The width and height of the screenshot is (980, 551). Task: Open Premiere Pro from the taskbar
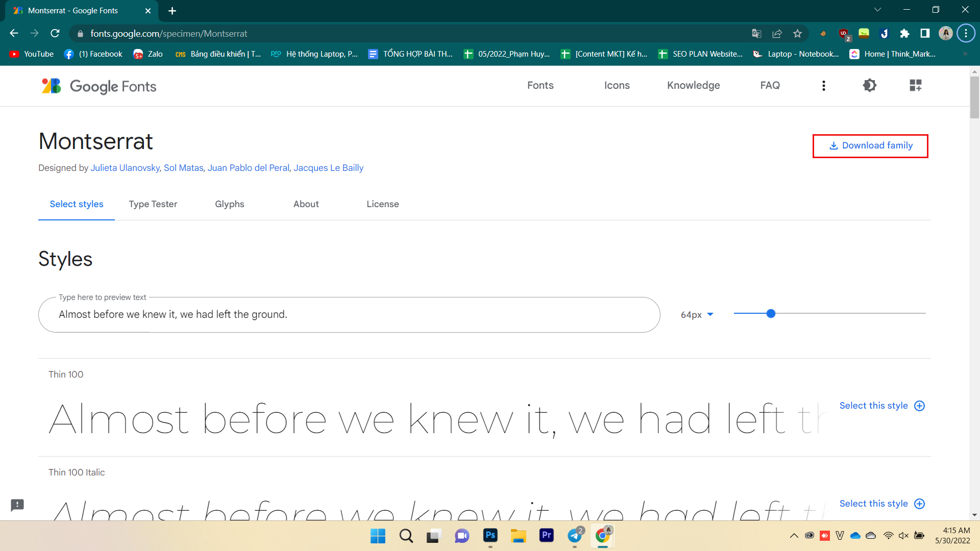pyautogui.click(x=546, y=535)
